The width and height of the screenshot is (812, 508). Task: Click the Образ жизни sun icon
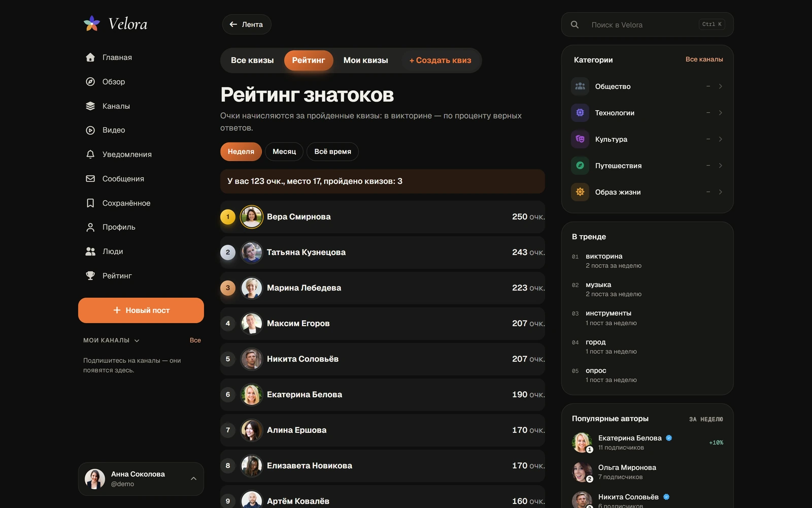pyautogui.click(x=580, y=192)
